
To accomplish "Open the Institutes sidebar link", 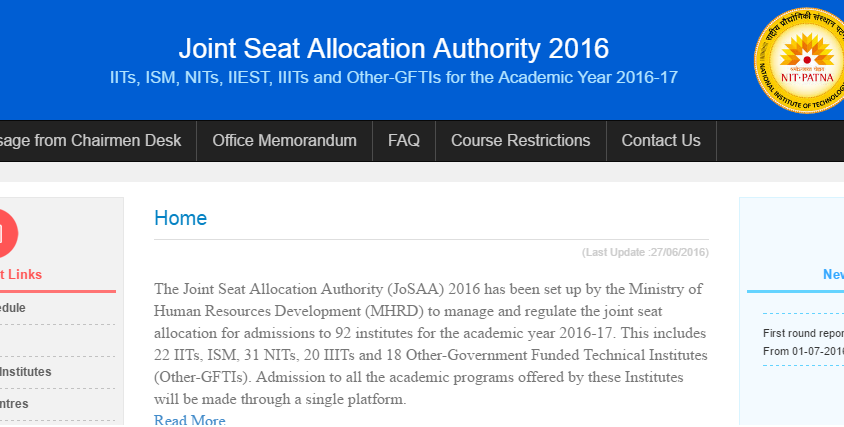I will click(26, 372).
